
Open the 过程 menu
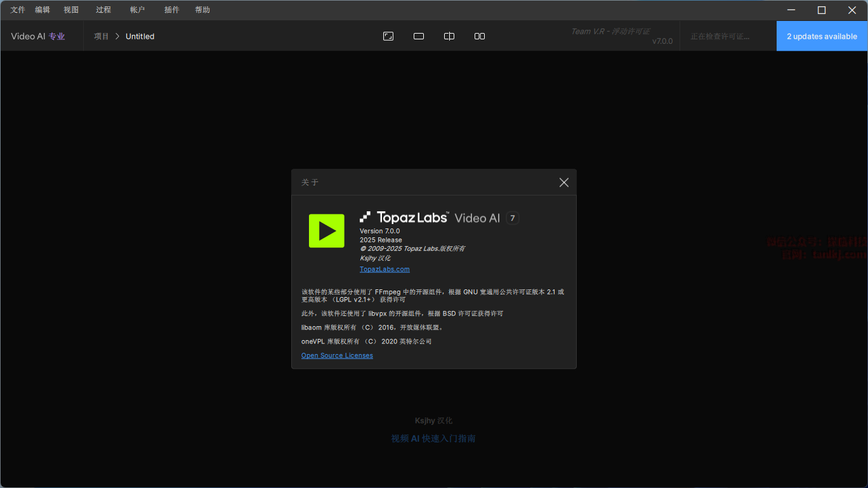click(103, 10)
